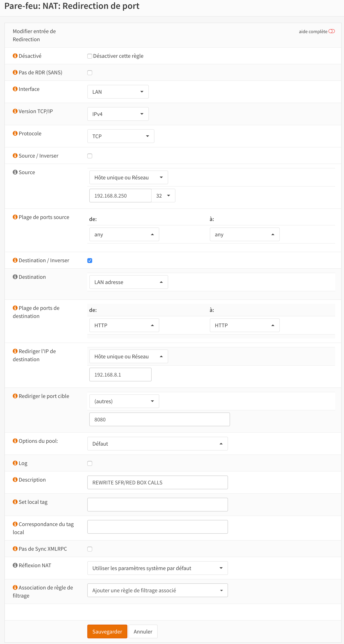Click the info icon next to Description

pos(15,480)
